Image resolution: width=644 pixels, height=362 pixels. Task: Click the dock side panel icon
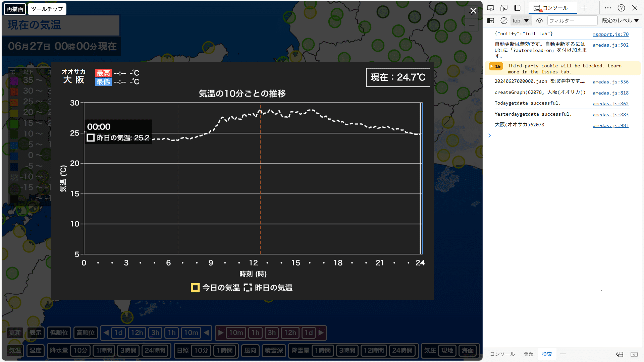tap(517, 8)
